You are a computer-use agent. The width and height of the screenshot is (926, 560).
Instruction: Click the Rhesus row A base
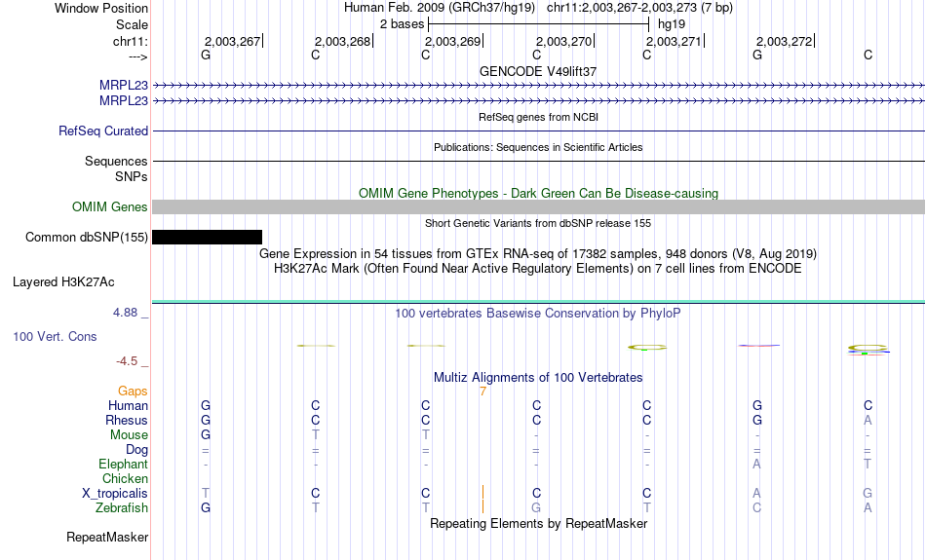pyautogui.click(x=868, y=420)
